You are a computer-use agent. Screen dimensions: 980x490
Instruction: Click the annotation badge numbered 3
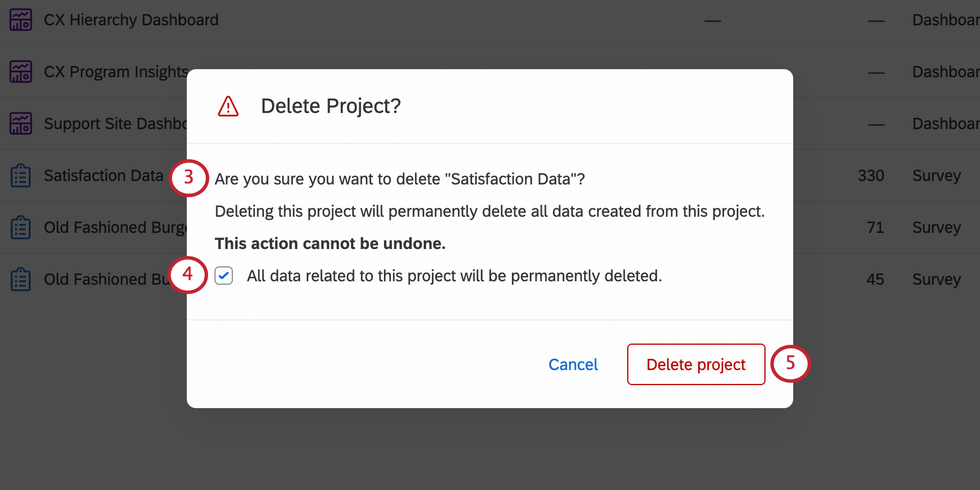coord(189,179)
